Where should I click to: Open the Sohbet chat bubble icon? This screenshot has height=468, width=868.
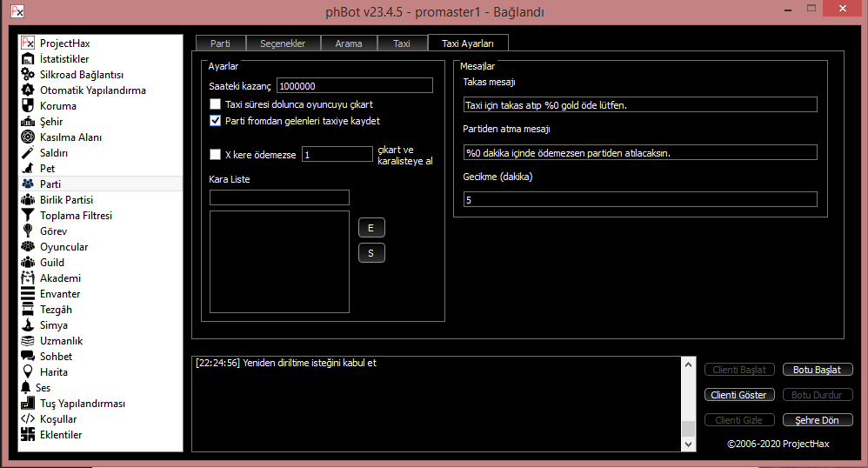28,357
